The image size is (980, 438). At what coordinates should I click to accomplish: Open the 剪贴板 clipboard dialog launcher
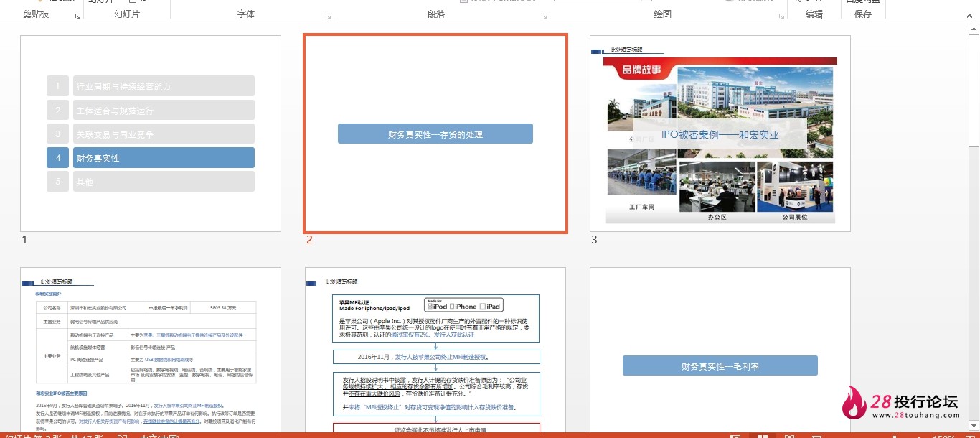pyautogui.click(x=77, y=15)
